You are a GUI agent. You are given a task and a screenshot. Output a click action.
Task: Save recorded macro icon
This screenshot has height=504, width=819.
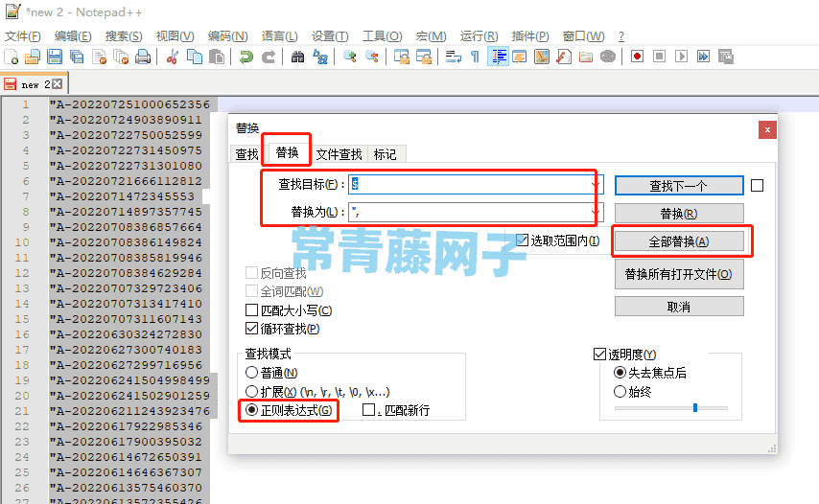pos(726,57)
